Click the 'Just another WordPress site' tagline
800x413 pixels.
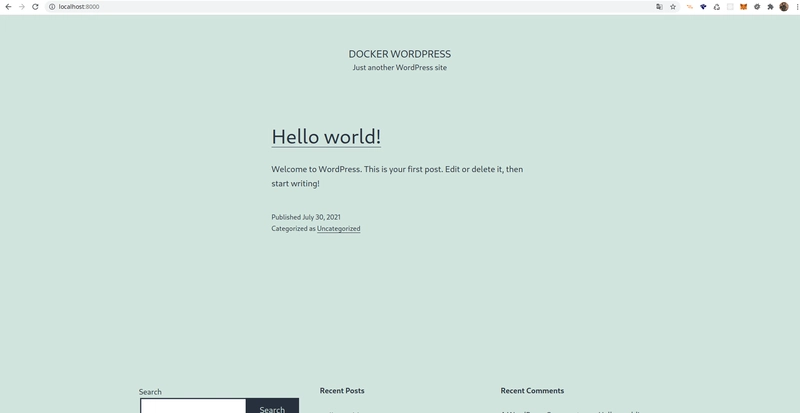click(399, 67)
